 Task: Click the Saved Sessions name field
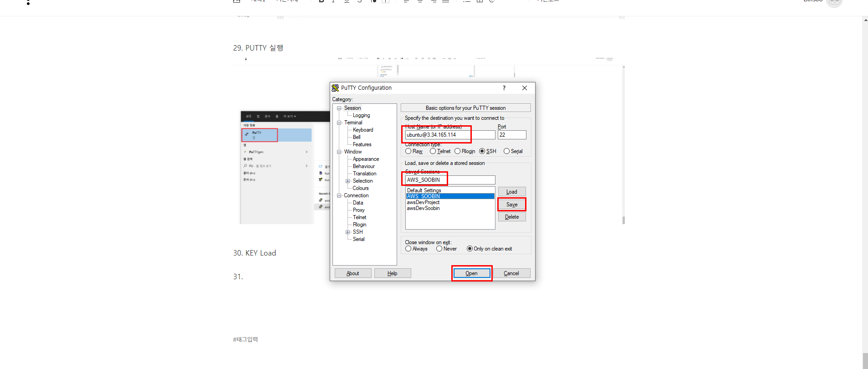click(x=450, y=180)
